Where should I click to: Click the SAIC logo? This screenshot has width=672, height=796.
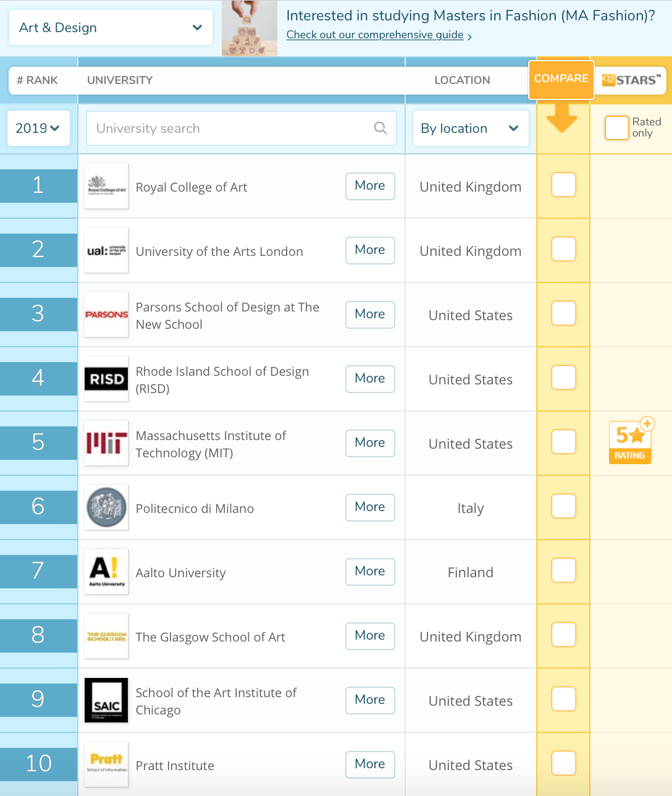pos(106,700)
